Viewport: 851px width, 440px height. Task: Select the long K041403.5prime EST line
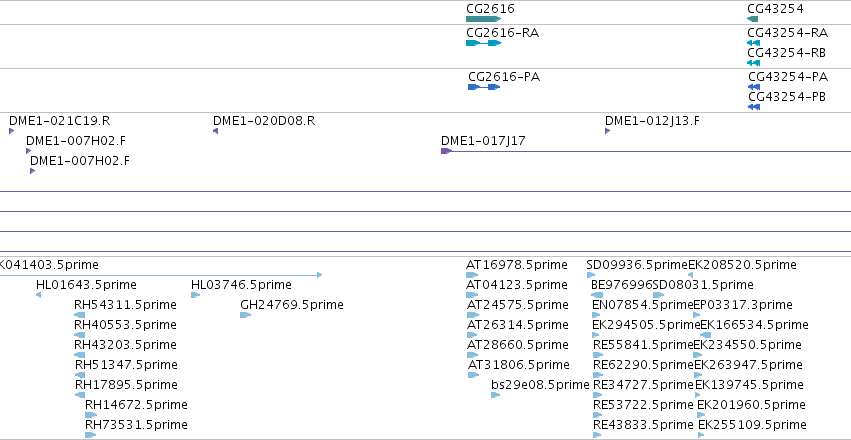click(161, 275)
